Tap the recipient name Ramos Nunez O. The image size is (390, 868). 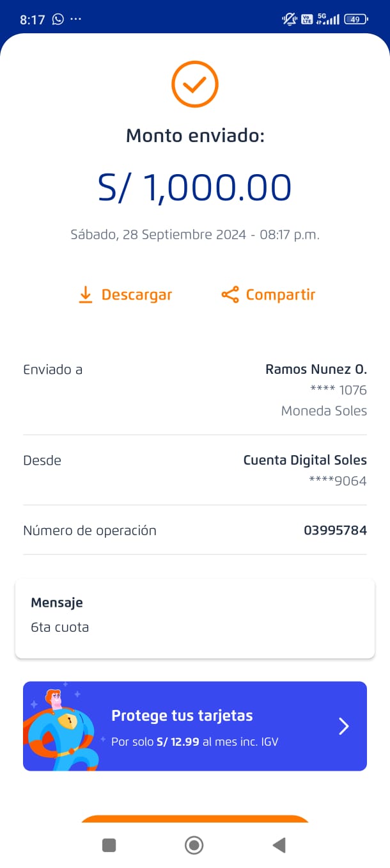[x=316, y=369]
